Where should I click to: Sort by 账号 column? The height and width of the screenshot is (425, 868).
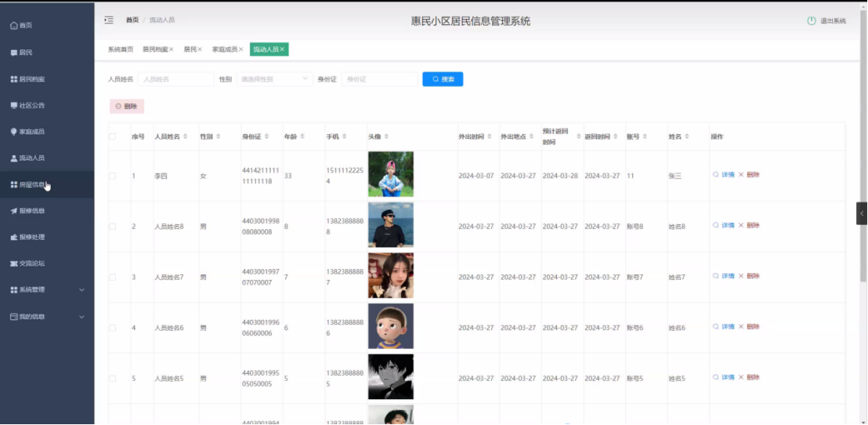[x=645, y=136]
